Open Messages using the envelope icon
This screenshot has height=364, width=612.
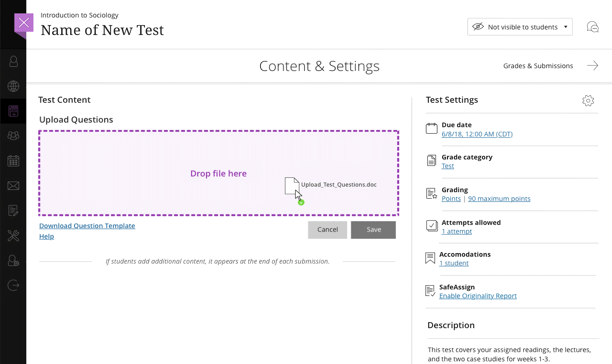tap(13, 185)
